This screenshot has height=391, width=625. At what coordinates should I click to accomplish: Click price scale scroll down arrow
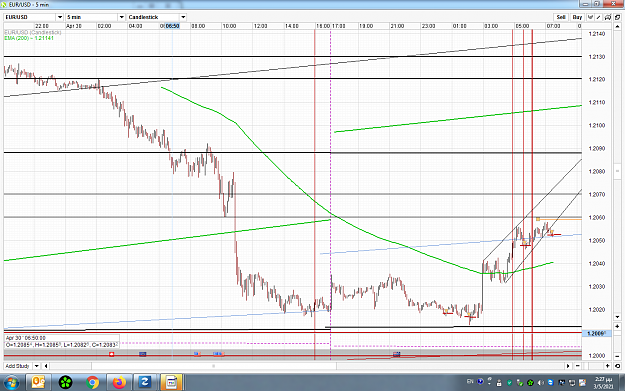pyautogui.click(x=617, y=317)
